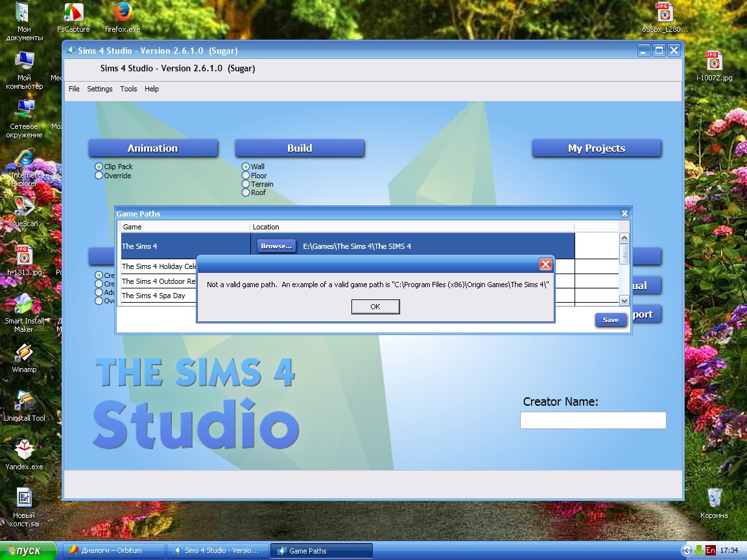Switch to Sims 4 Studio taskbar item
The width and height of the screenshot is (747, 560).
[218, 550]
